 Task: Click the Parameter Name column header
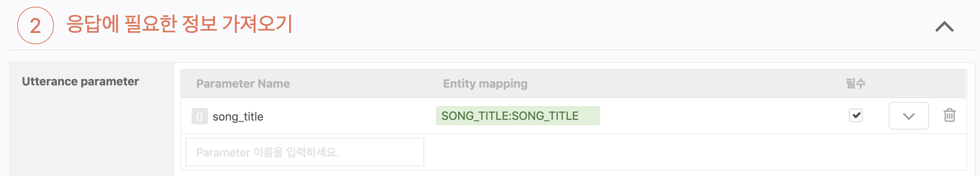pyautogui.click(x=243, y=84)
